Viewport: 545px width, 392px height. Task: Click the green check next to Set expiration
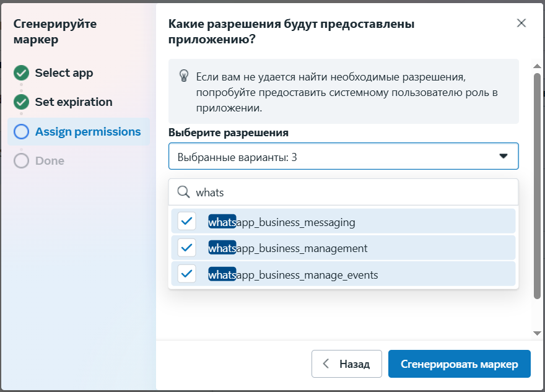coord(21,102)
